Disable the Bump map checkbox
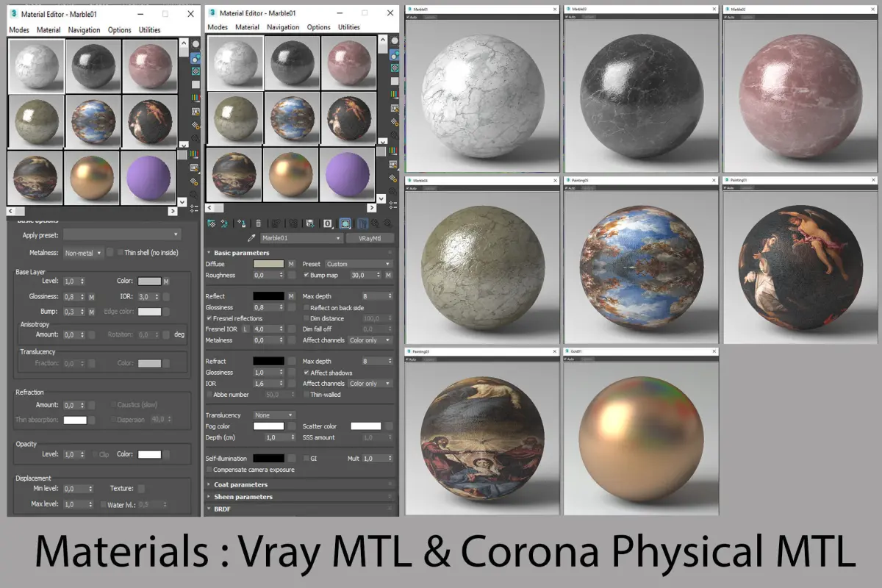The image size is (882, 588). click(306, 275)
